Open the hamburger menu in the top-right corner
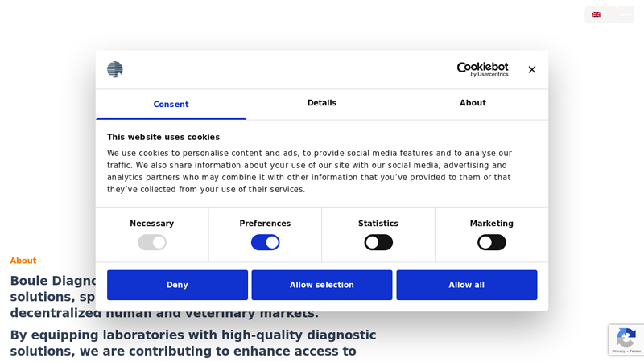The image size is (644, 362). pyautogui.click(x=625, y=14)
